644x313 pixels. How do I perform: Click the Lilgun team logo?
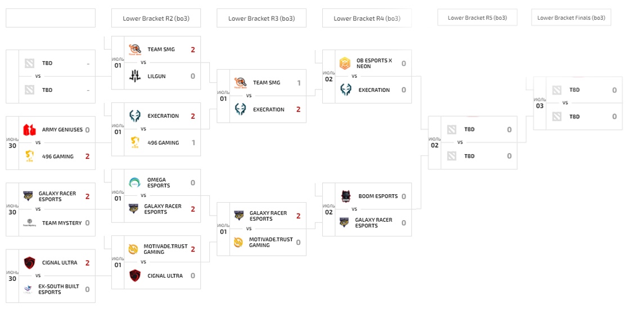(135, 76)
